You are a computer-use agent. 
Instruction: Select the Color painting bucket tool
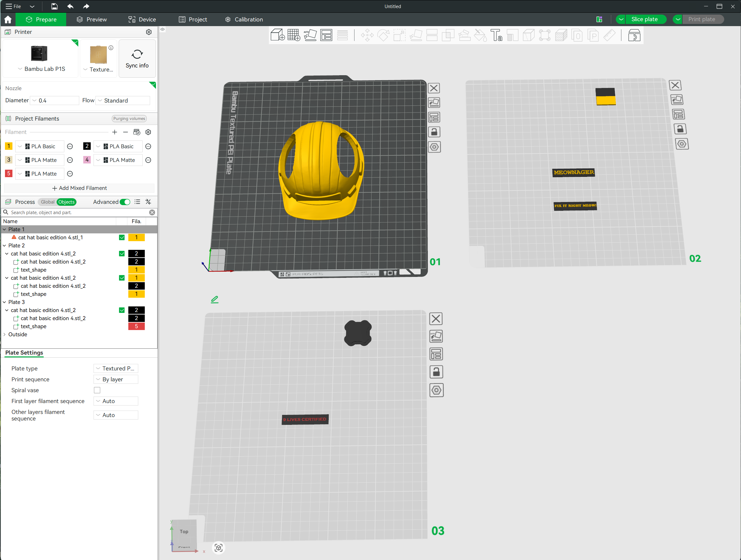tap(480, 35)
